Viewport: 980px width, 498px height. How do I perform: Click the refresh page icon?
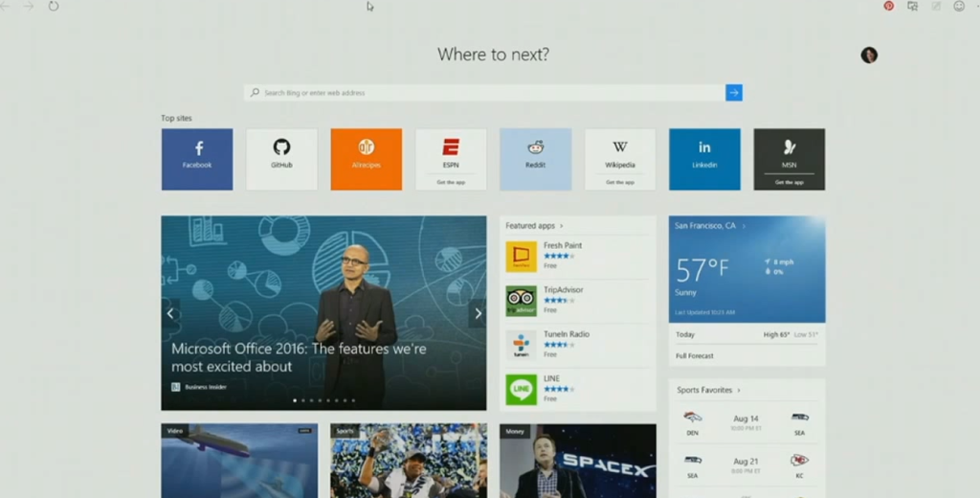pos(54,7)
